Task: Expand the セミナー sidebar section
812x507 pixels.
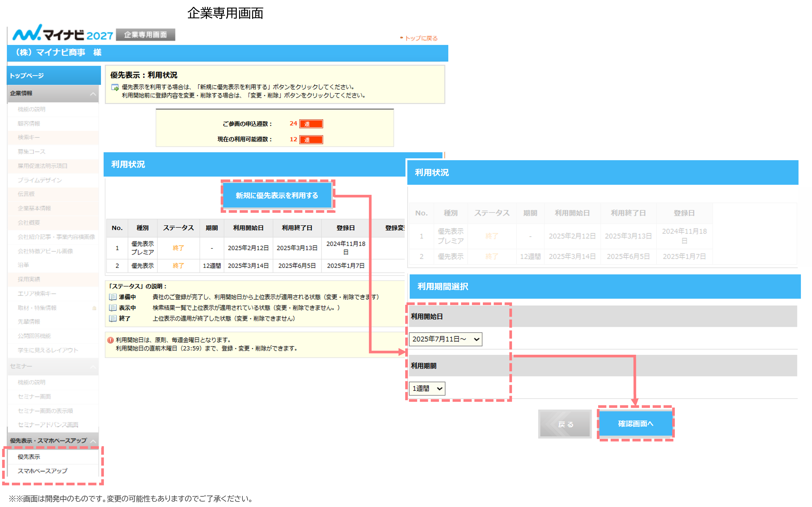Action: click(93, 367)
